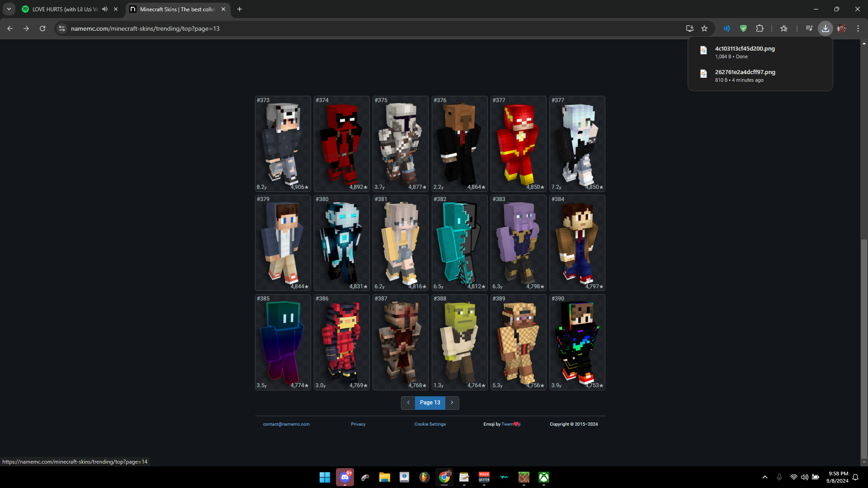
Task: Go to next skins page arrow
Action: coord(452,403)
